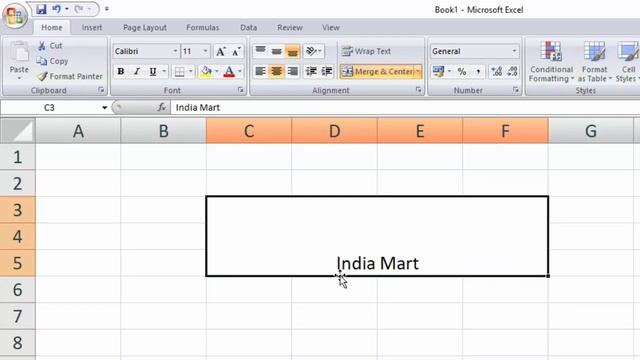The image size is (640, 360).
Task: Increase the font size
Action: [x=221, y=51]
